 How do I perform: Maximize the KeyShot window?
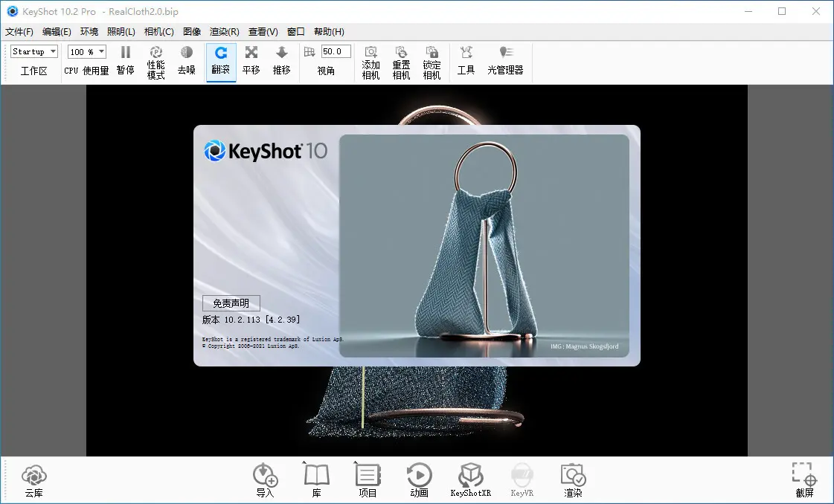pyautogui.click(x=782, y=11)
